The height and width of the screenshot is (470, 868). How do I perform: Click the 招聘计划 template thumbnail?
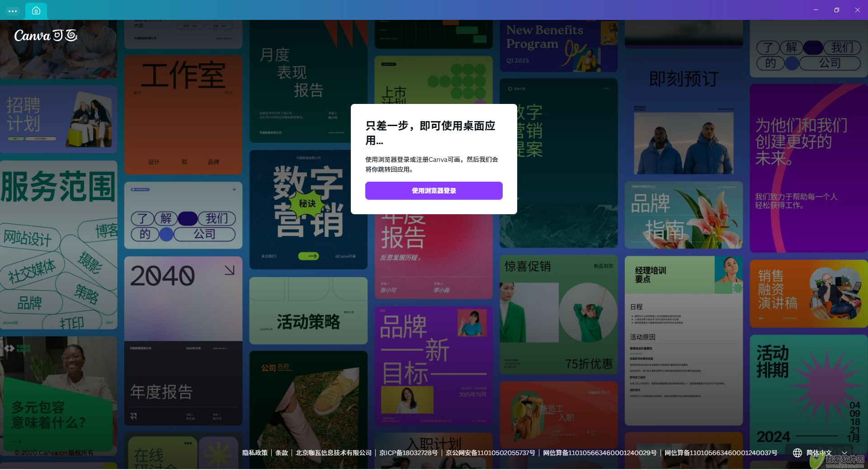pos(59,119)
